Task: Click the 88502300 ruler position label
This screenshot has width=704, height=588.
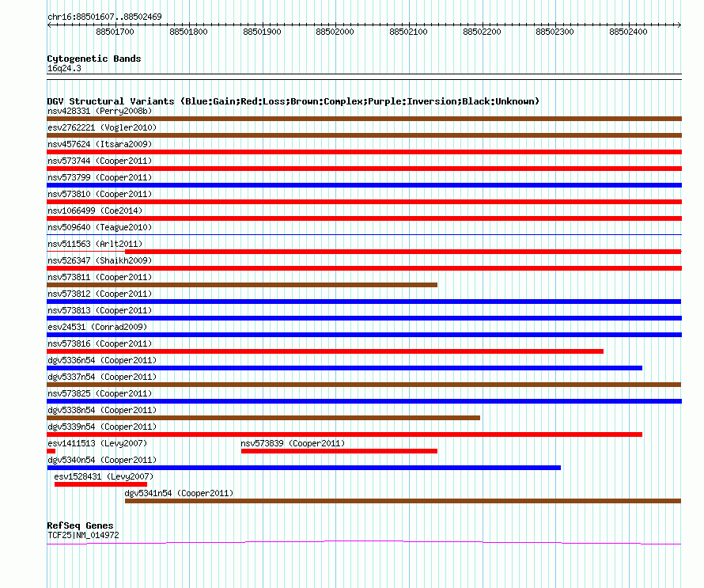Action: click(555, 32)
